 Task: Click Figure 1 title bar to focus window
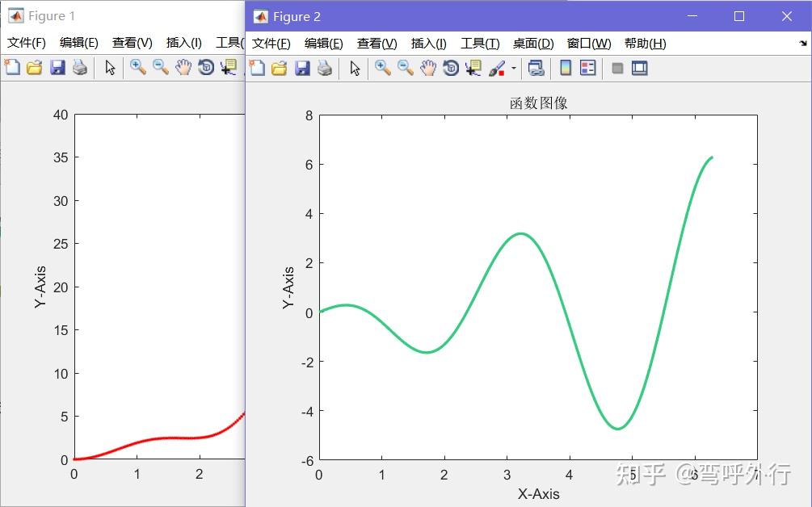click(x=124, y=16)
